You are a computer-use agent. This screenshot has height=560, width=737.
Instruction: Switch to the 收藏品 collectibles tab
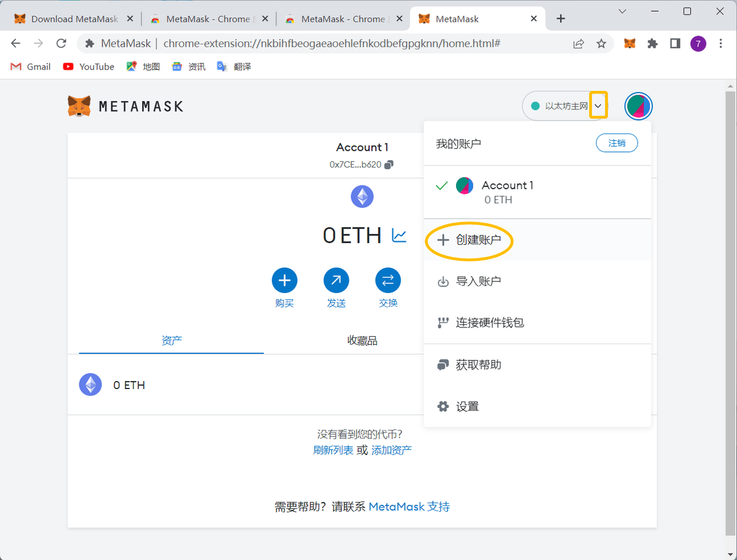pyautogui.click(x=362, y=341)
